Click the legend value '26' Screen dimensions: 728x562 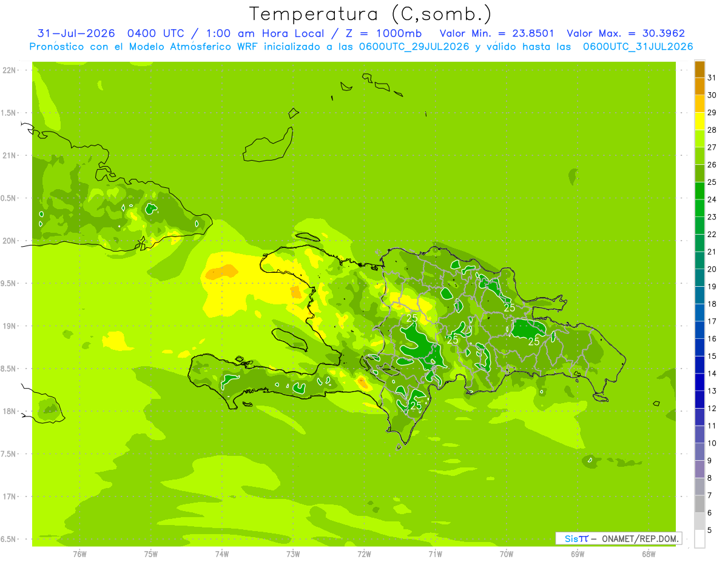point(712,165)
